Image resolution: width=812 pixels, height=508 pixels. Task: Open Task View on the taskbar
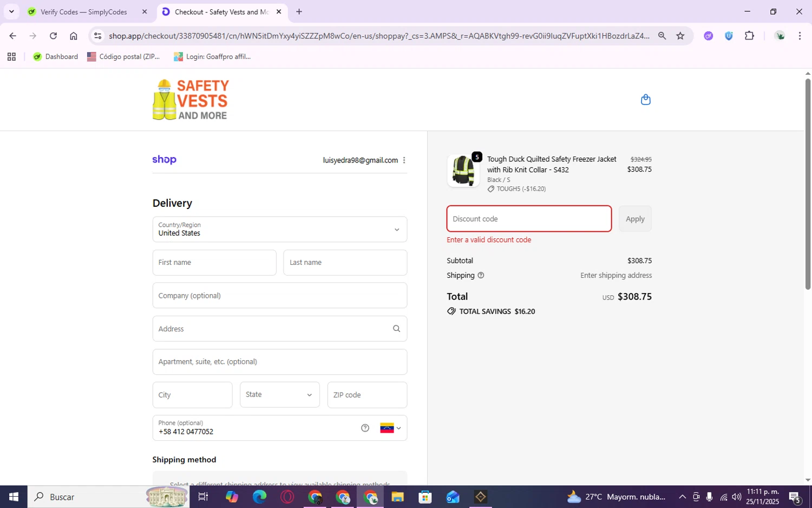coord(203,497)
